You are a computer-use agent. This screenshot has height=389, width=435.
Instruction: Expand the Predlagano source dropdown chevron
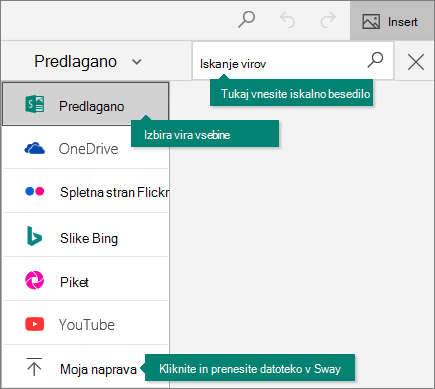point(137,62)
